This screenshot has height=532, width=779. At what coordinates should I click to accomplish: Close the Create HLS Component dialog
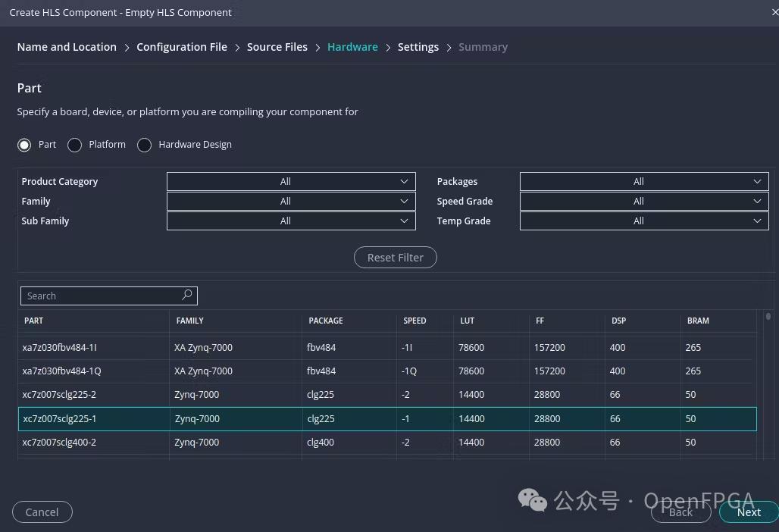(x=774, y=12)
